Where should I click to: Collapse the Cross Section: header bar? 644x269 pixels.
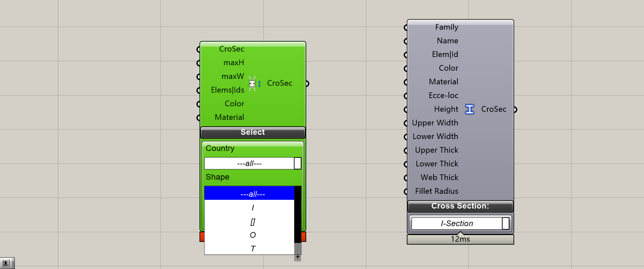[x=460, y=206]
